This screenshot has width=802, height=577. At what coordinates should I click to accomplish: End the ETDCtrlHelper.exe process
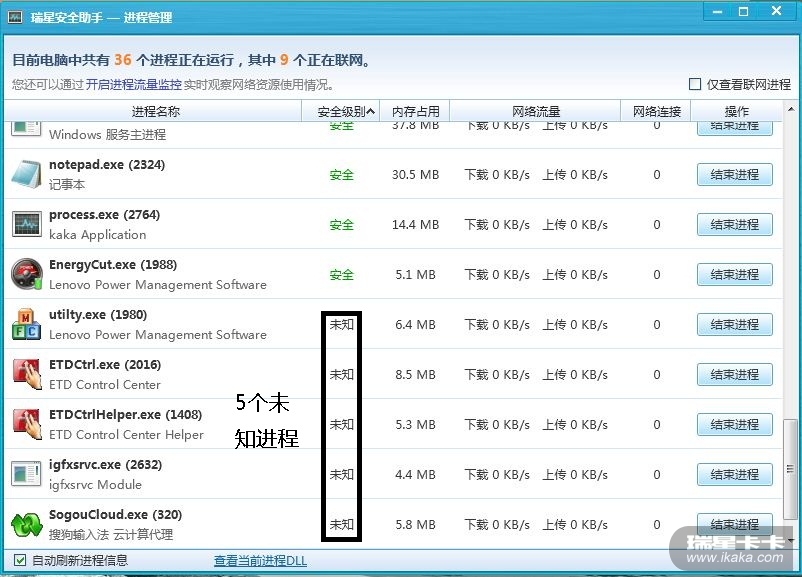point(734,425)
